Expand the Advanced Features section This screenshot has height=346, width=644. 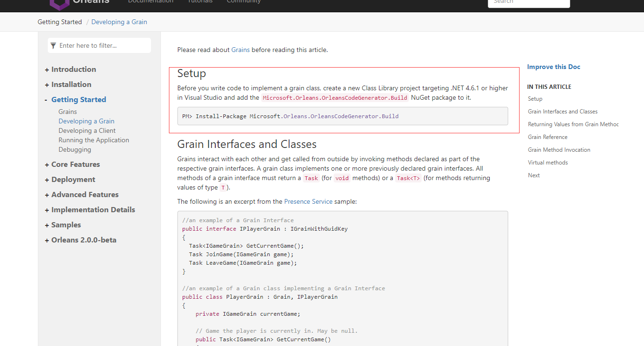coord(46,194)
